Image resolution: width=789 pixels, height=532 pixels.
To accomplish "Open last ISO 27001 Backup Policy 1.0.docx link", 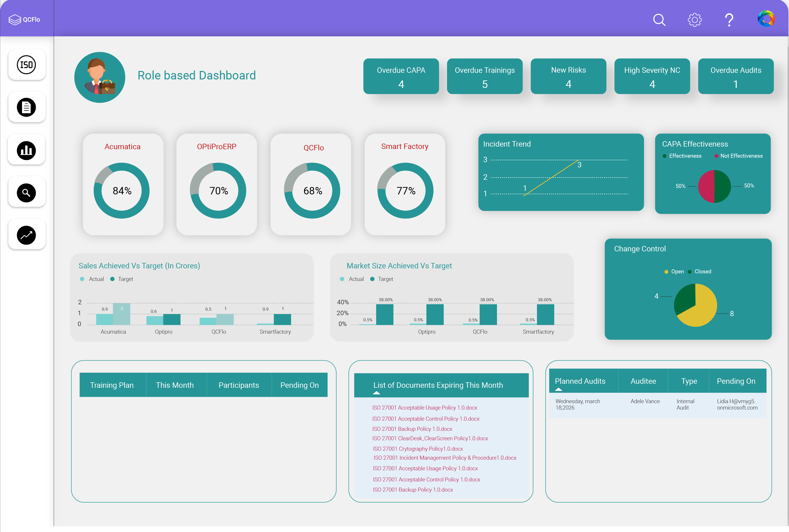I will click(413, 490).
